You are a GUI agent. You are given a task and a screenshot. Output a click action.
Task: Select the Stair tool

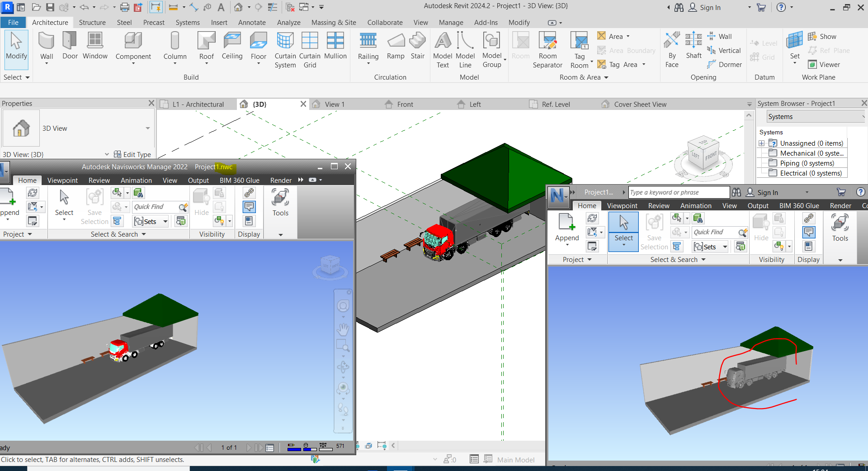coord(417,45)
